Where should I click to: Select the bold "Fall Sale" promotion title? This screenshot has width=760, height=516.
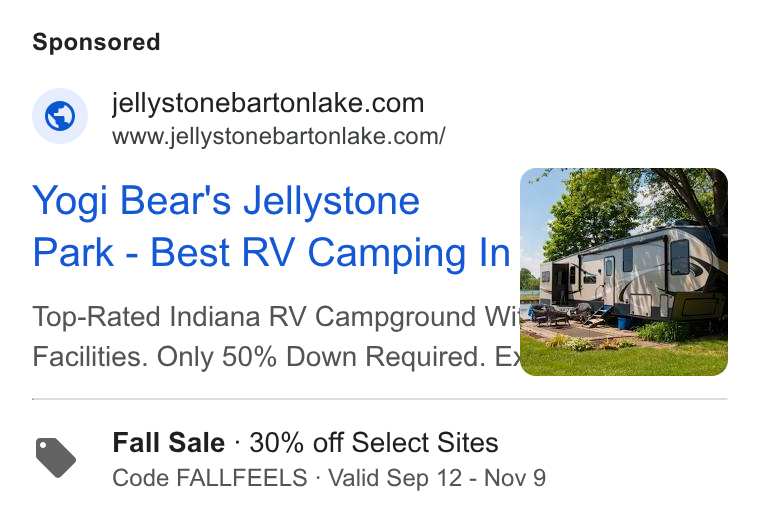pos(169,442)
